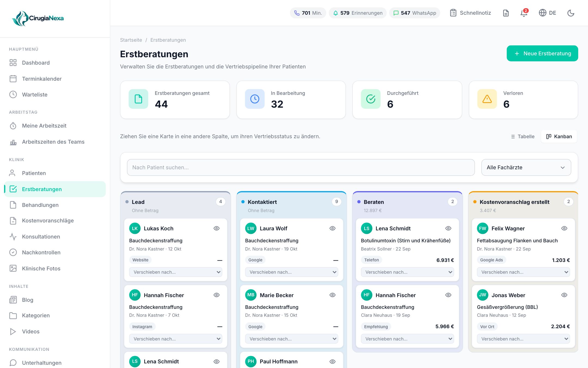This screenshot has height=368, width=588.
Task: Click the 701 Min. phone badge
Action: click(x=308, y=13)
